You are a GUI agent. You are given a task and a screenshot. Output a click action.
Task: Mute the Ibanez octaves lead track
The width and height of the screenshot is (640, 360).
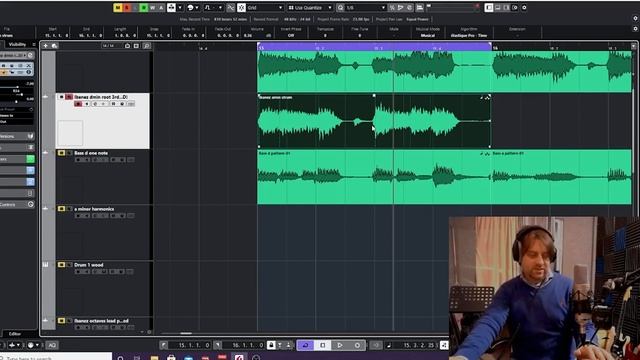click(x=61, y=321)
